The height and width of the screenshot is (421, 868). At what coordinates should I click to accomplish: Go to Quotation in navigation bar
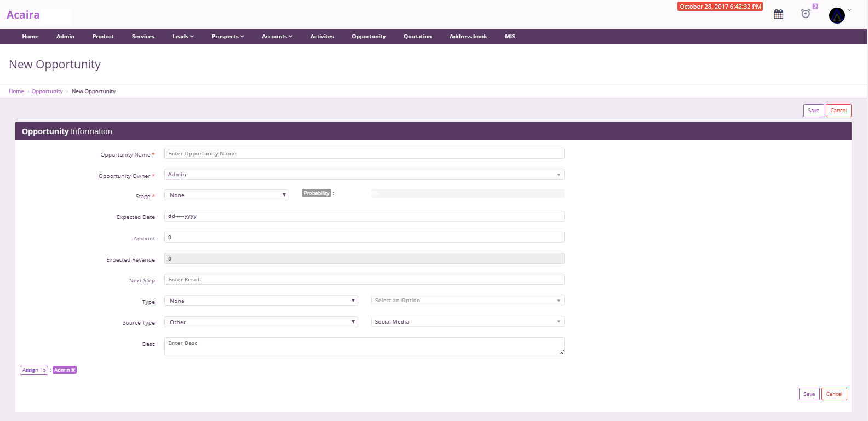tap(417, 37)
